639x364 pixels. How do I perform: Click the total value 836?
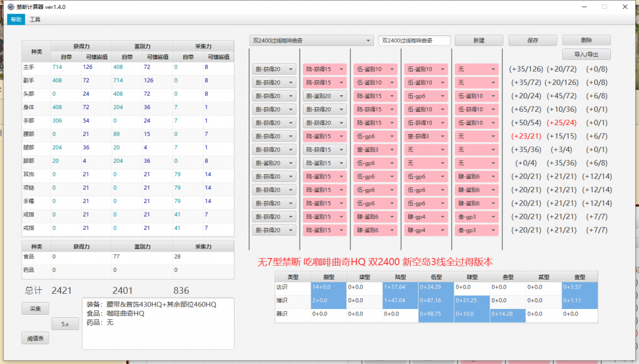(x=181, y=291)
